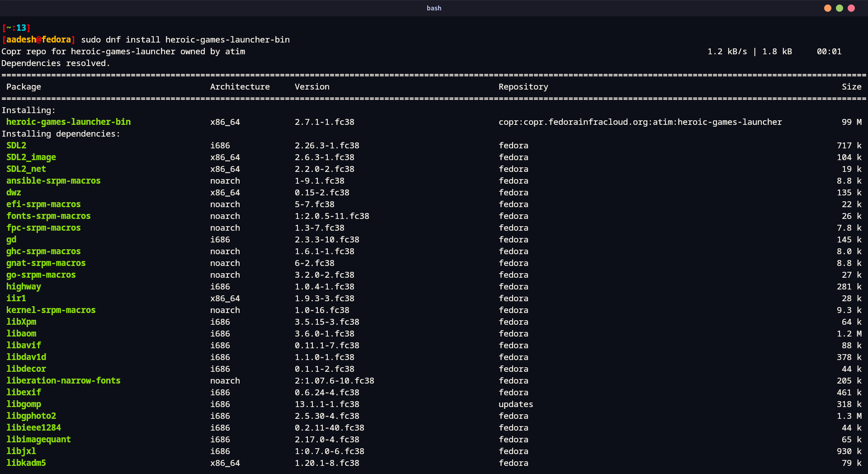Click the sudo dnf install command text
Image resolution: width=868 pixels, height=474 pixels.
coord(185,39)
